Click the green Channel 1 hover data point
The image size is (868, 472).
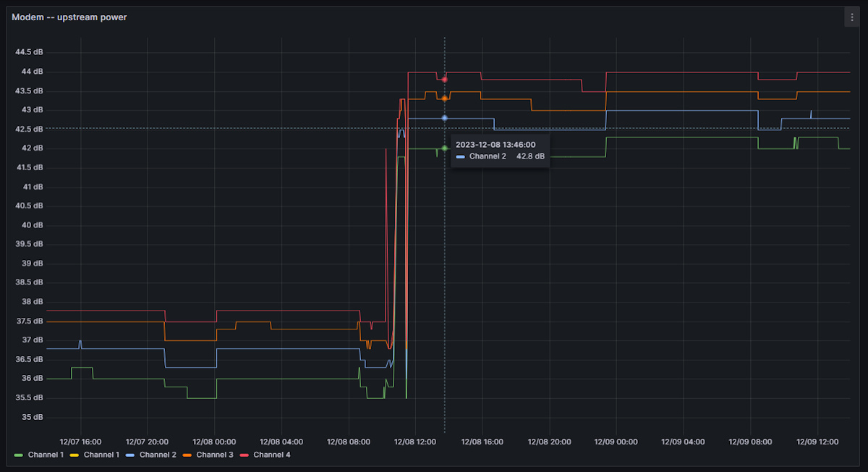pyautogui.click(x=445, y=148)
